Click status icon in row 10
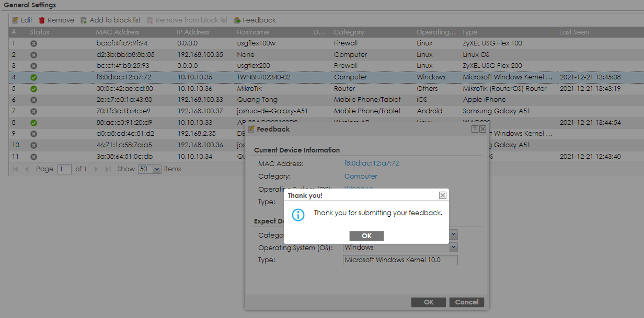The image size is (644, 318). pyautogui.click(x=33, y=145)
